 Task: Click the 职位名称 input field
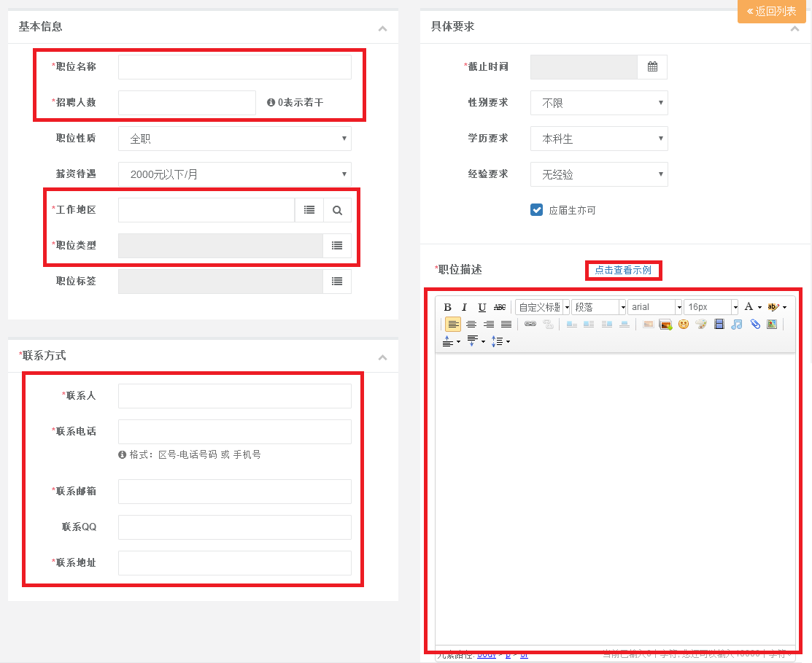234,67
